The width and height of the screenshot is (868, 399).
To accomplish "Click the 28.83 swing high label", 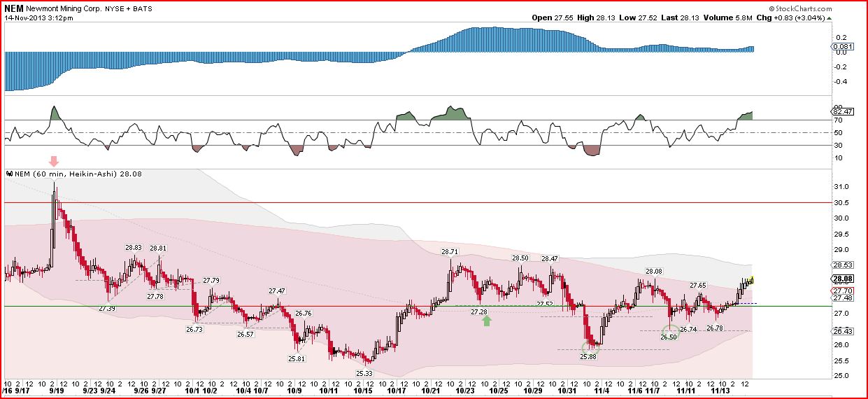I will [x=134, y=248].
